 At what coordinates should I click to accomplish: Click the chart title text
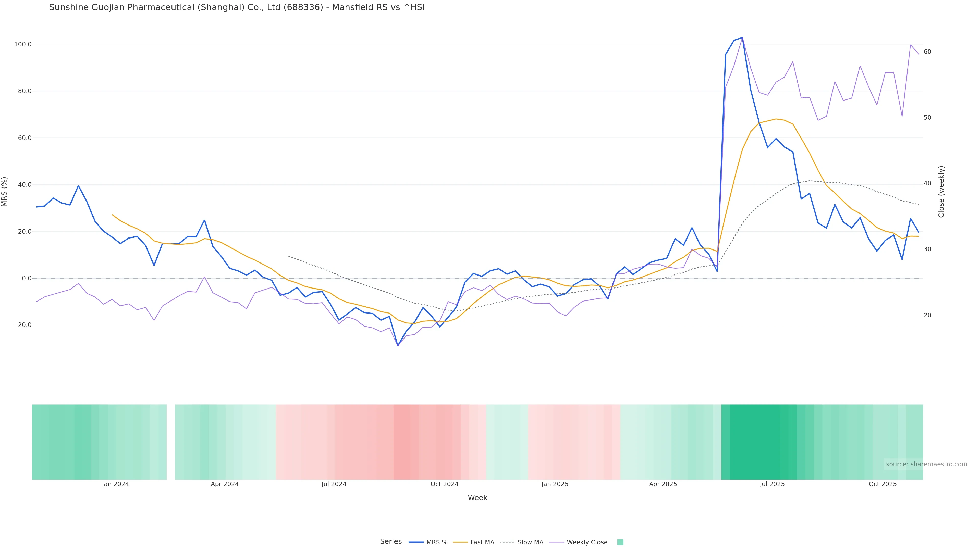tap(237, 8)
